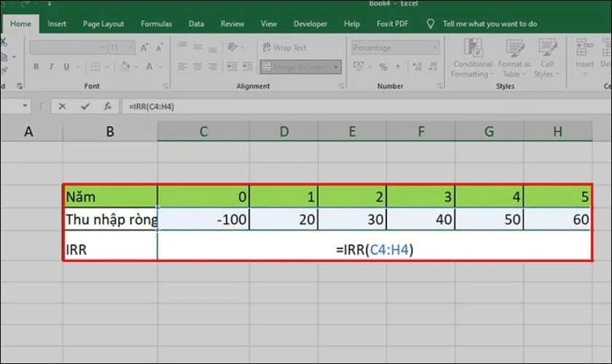This screenshot has width=612, height=364.
Task: Click the cell containing -100
Action: (x=203, y=219)
